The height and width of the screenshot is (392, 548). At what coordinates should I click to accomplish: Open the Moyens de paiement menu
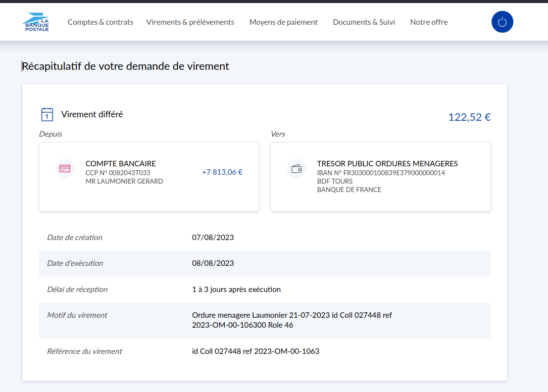tap(283, 22)
